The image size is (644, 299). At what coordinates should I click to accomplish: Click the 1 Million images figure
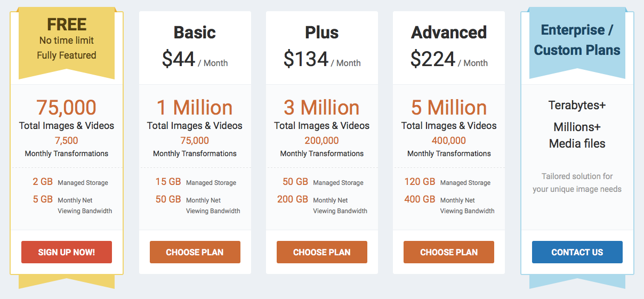[x=195, y=108]
